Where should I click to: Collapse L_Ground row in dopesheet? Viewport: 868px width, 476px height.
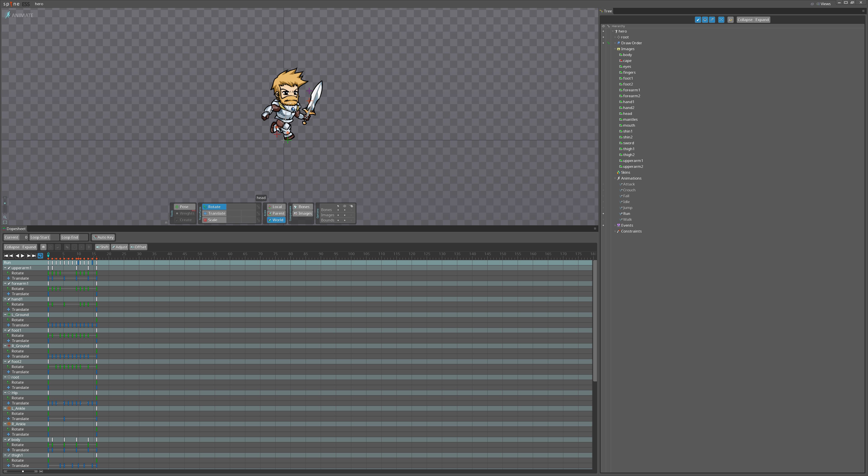coord(5,315)
